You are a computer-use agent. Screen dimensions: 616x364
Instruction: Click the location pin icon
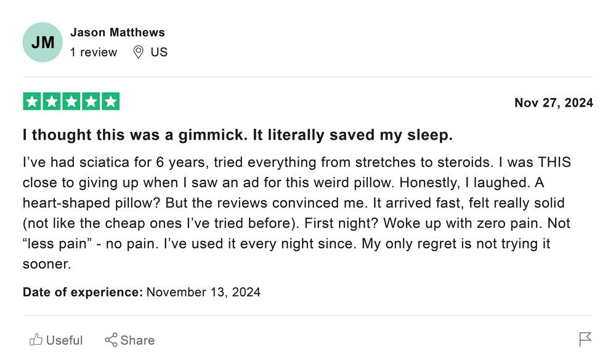click(139, 52)
